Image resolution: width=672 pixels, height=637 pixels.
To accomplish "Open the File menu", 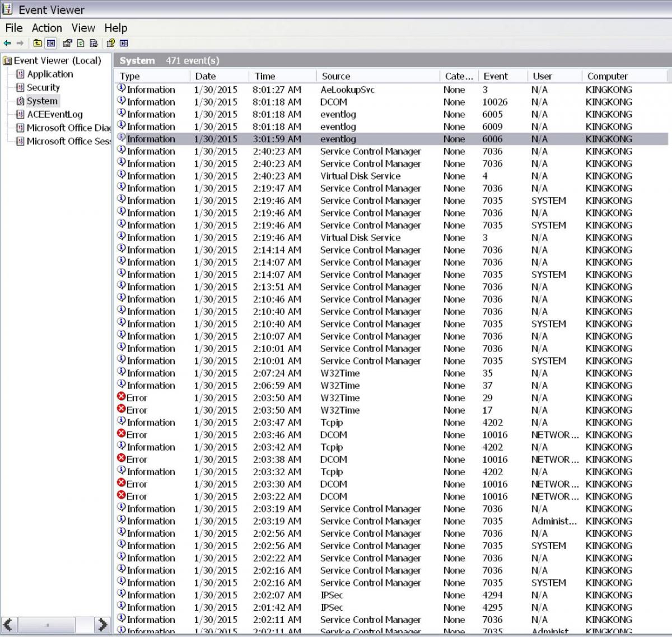I will click(x=14, y=28).
